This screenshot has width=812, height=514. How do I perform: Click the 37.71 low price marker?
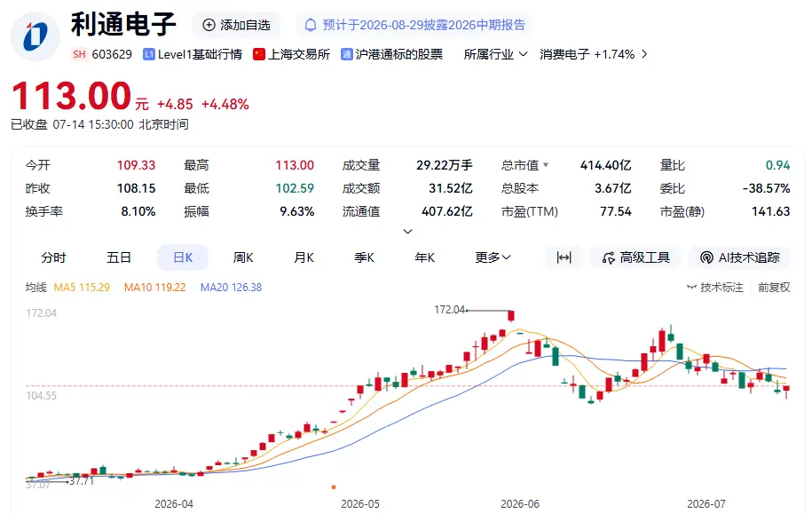coord(82,481)
